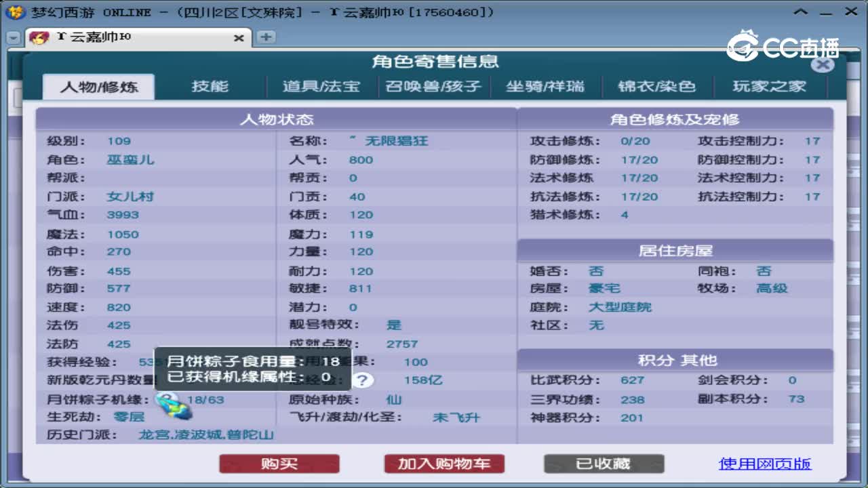Click the avatar icon on the 云嘉帅 tab
Screen dimensions: 868x488
[x=40, y=38]
